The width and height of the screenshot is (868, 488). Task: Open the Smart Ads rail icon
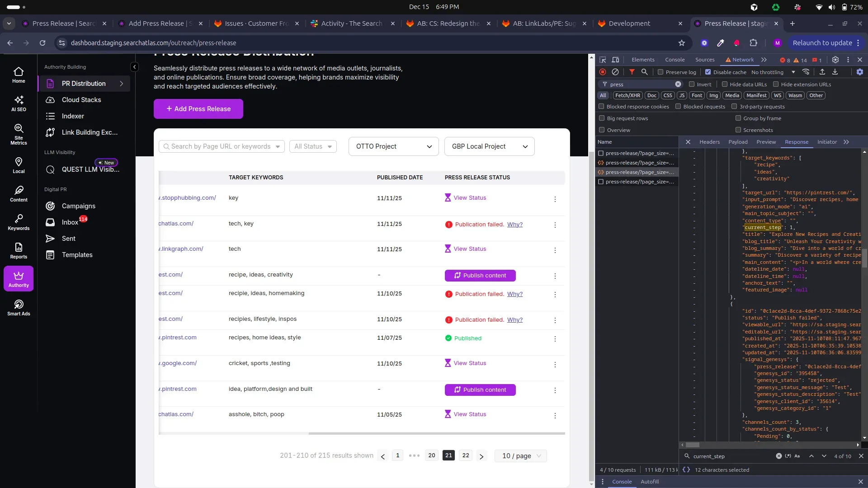click(19, 308)
